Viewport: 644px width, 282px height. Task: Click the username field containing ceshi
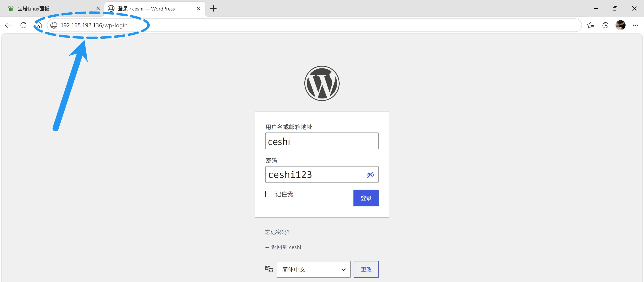[x=322, y=141]
